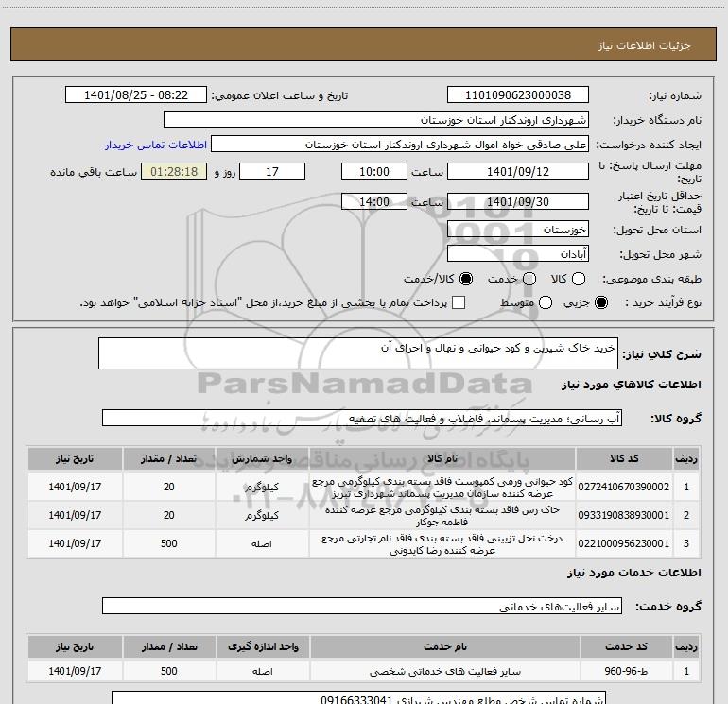Choose the متوسط purchase type radio
Screen dimensions: 728x704
pos(546,303)
